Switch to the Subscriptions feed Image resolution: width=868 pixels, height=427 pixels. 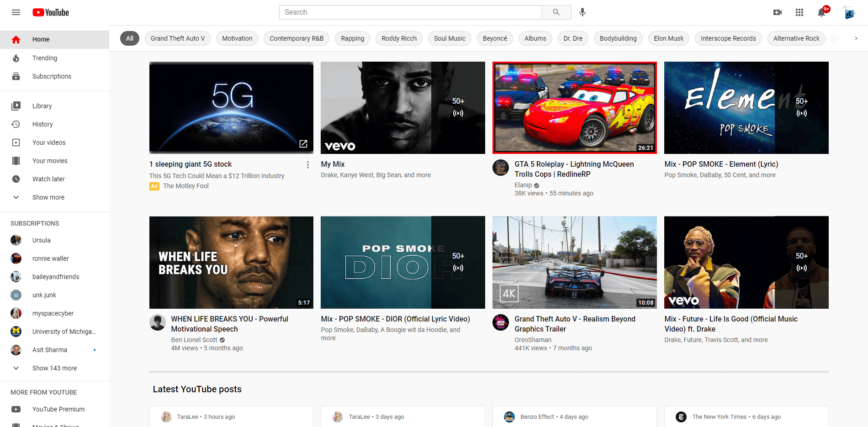[x=51, y=76]
